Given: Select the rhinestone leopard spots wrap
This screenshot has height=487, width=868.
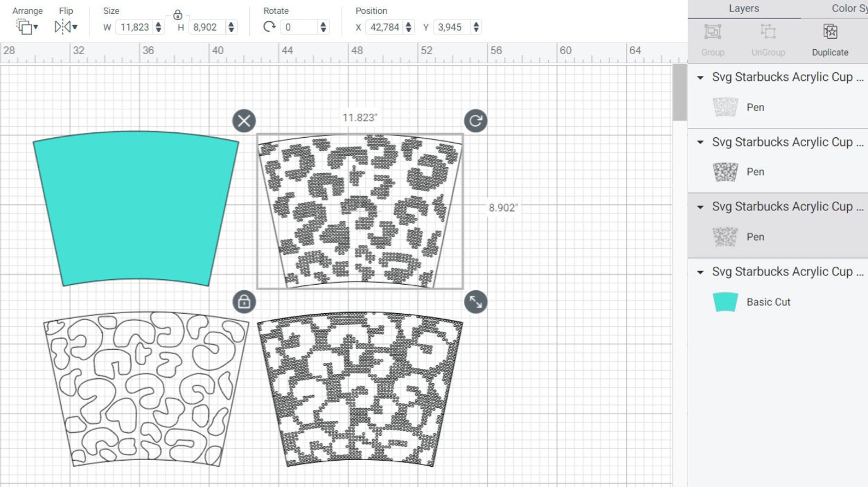Looking at the screenshot, I should point(360,211).
